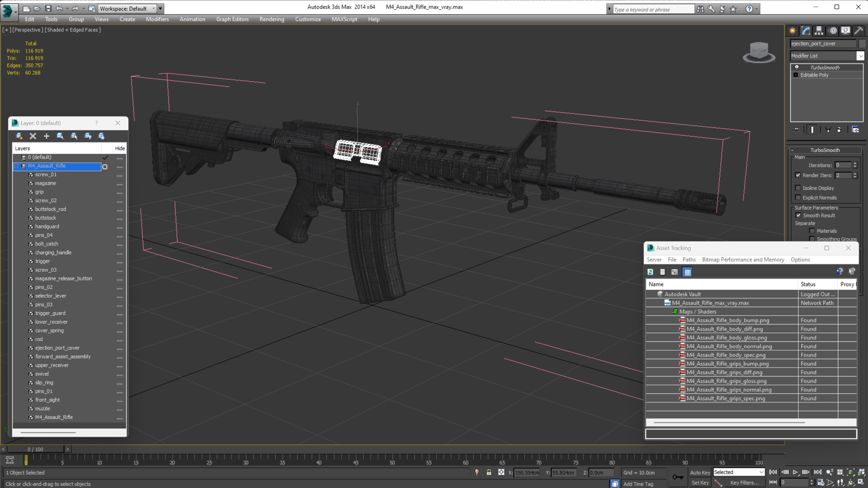Click Remove modifier from stack icon
The image size is (868, 488).
click(839, 130)
